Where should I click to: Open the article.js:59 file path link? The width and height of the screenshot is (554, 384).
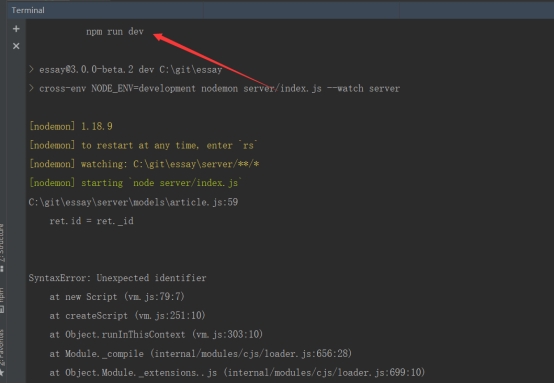(134, 202)
